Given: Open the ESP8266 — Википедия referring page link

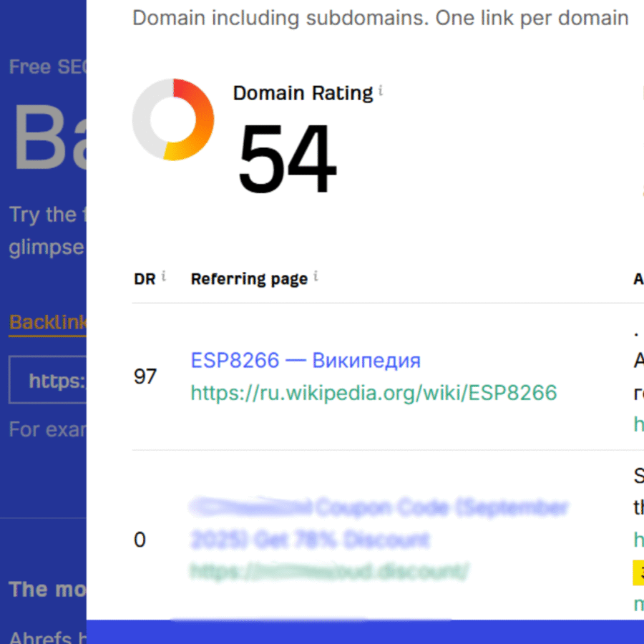Looking at the screenshot, I should coord(305,361).
